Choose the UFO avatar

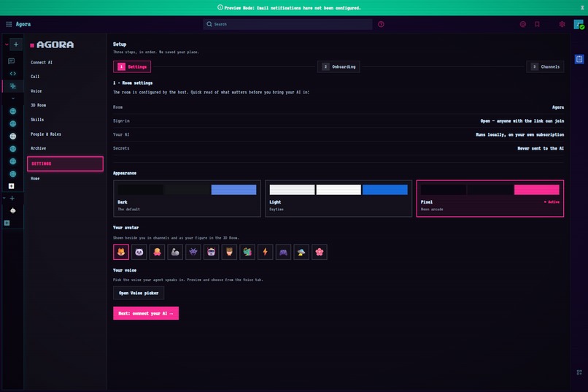pyautogui.click(x=301, y=252)
